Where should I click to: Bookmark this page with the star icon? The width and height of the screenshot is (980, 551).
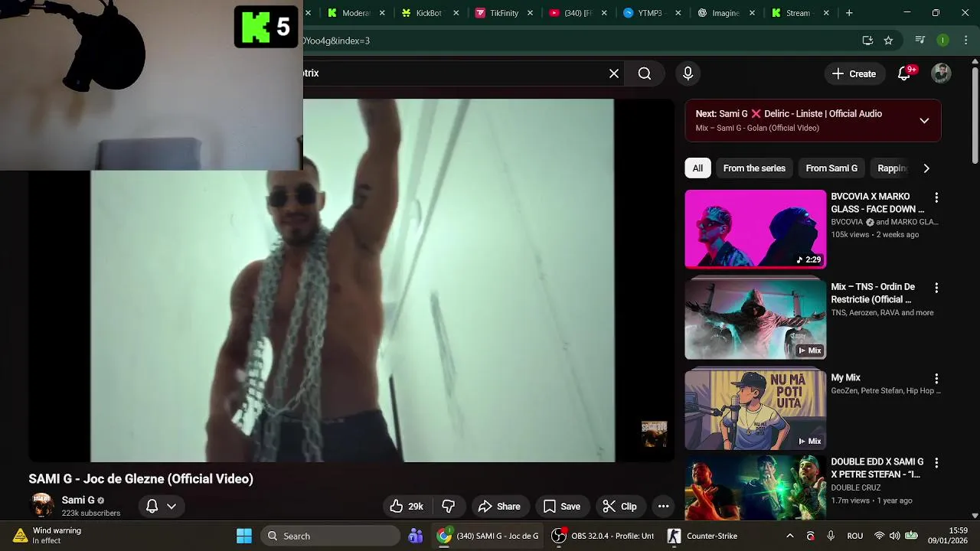[x=888, y=41]
